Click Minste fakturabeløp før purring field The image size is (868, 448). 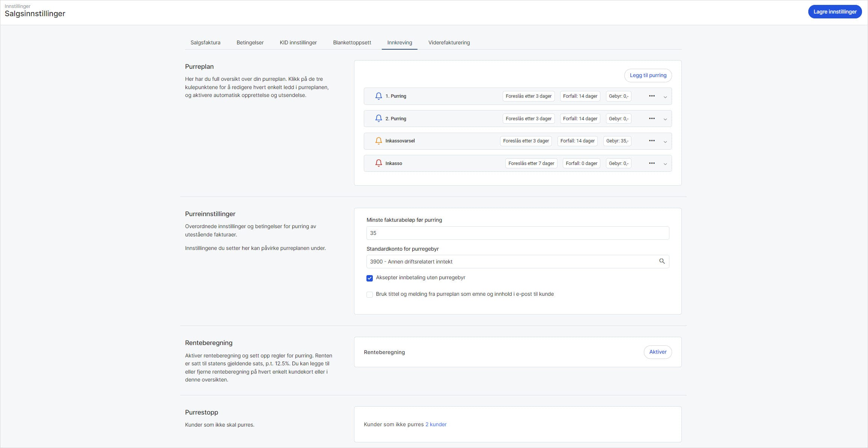point(517,233)
